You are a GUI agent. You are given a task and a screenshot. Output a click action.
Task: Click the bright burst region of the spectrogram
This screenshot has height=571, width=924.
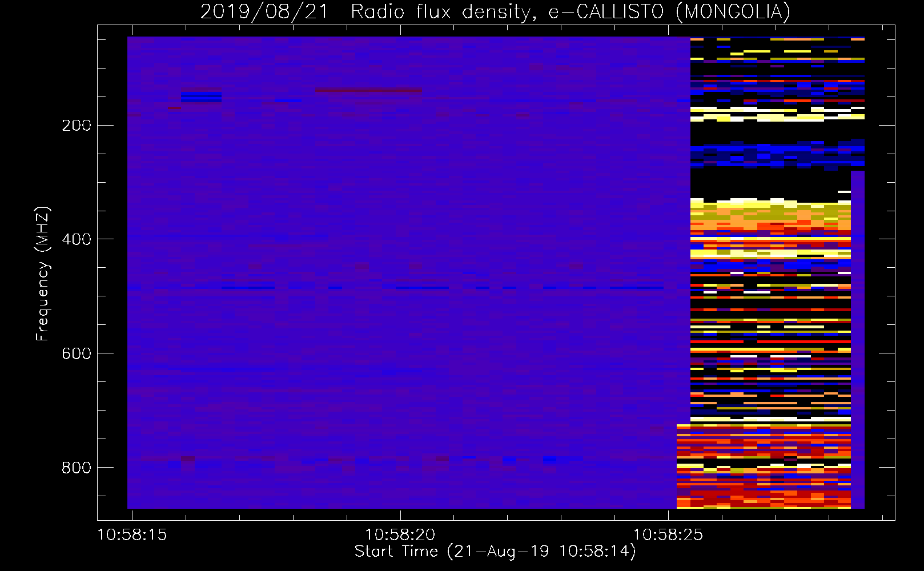tap(770, 273)
